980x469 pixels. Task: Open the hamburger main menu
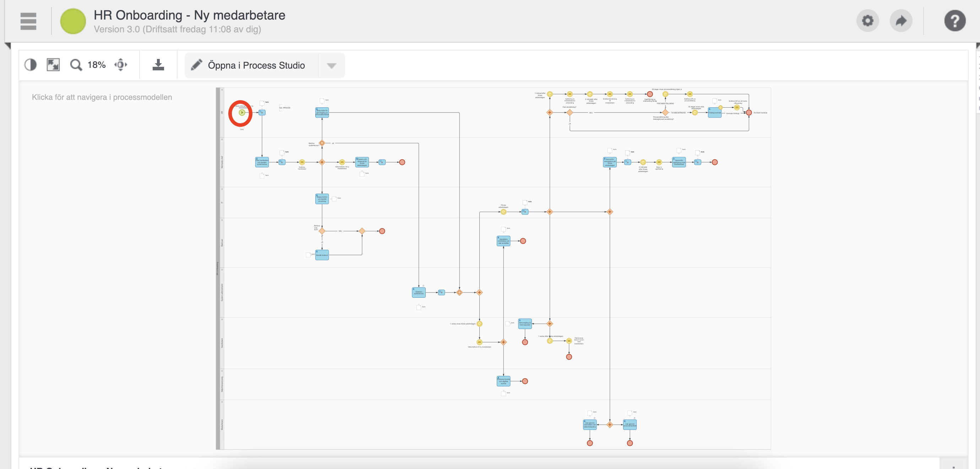point(28,21)
